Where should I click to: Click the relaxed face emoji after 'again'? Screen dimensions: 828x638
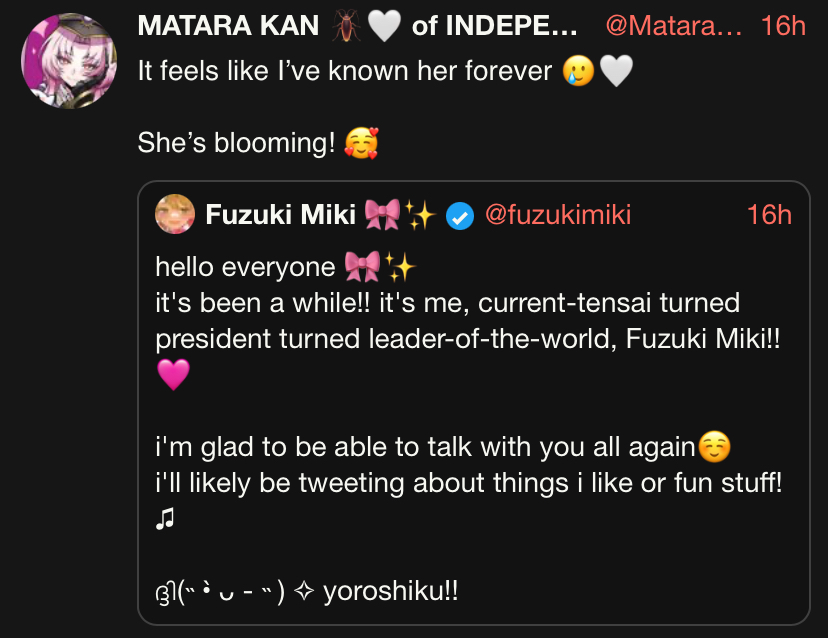coord(713,446)
